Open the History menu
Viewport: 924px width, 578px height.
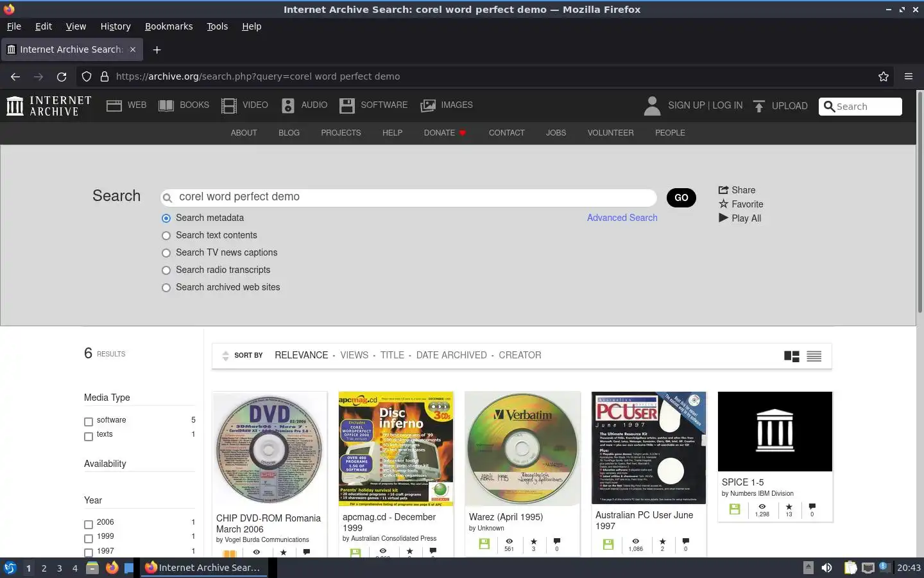click(x=116, y=26)
